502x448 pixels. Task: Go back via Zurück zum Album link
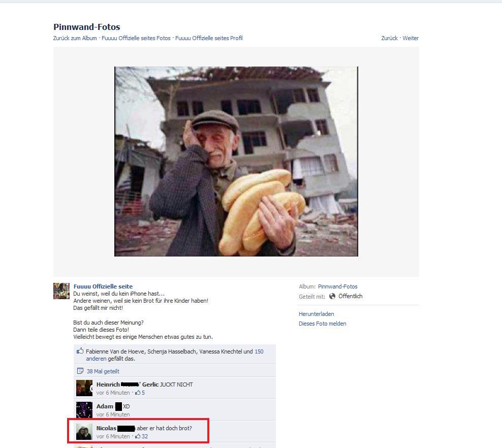[75, 38]
